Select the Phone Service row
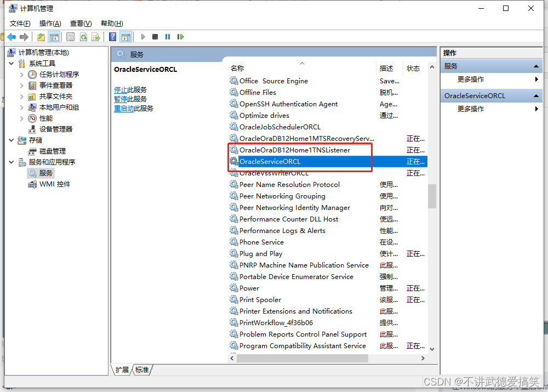The width and height of the screenshot is (548, 392). 328,242
